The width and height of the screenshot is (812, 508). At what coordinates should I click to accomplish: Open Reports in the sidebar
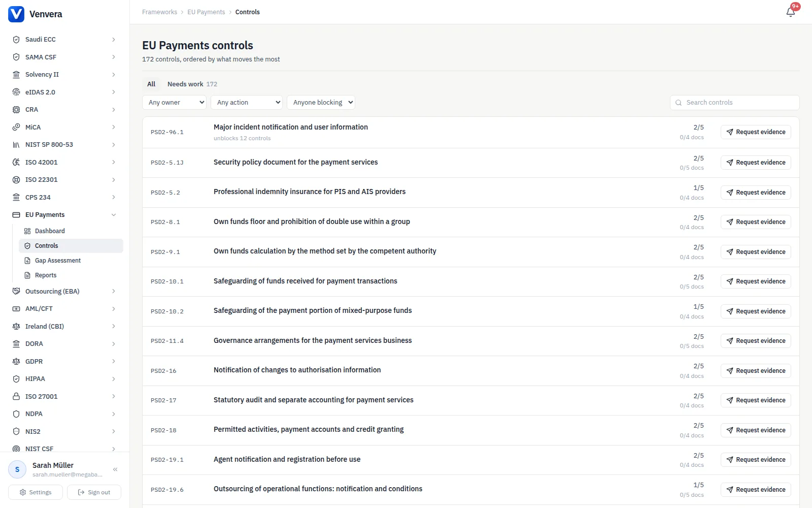point(71,275)
